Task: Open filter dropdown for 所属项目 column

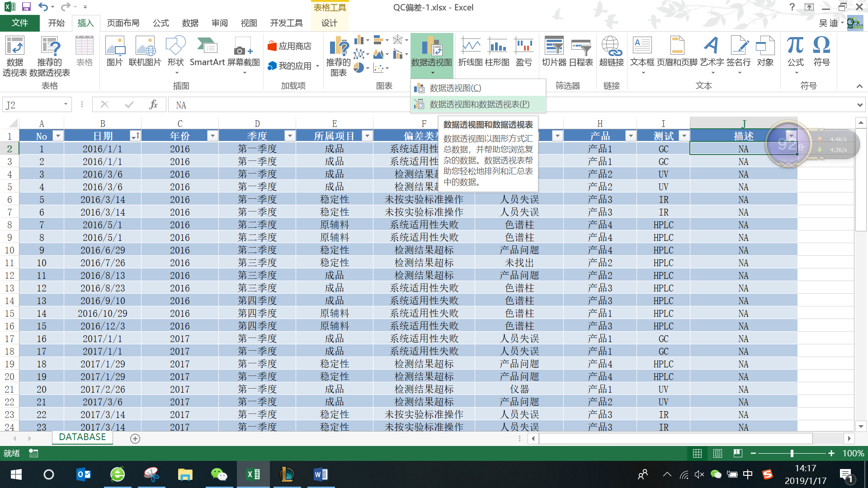Action: (367, 136)
